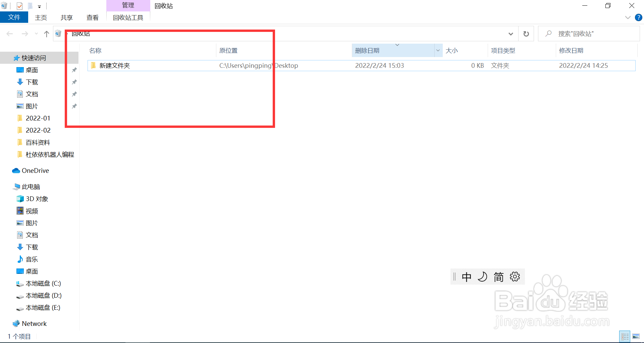Open 3D 对象 under This PC
This screenshot has width=644, height=343.
click(37, 199)
